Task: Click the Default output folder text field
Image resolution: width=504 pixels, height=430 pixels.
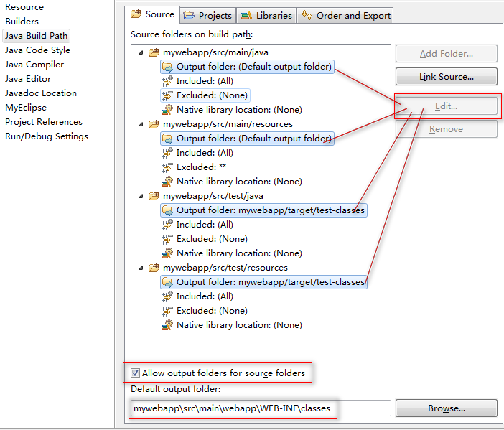Action: (x=260, y=408)
